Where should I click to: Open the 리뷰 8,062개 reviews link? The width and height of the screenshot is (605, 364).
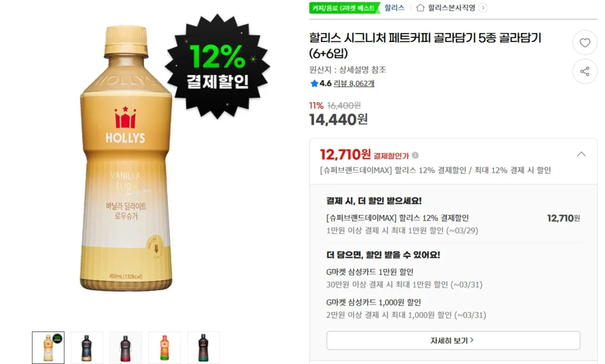click(x=354, y=83)
